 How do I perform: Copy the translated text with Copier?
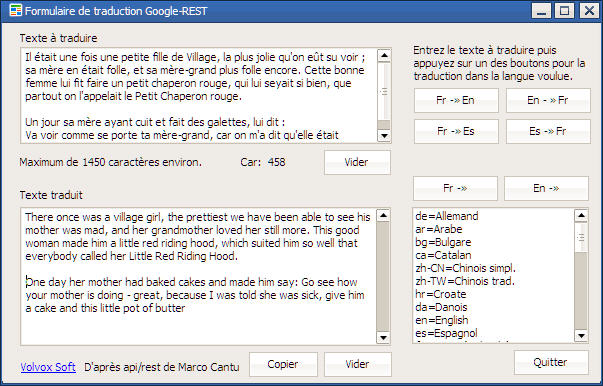(x=283, y=364)
